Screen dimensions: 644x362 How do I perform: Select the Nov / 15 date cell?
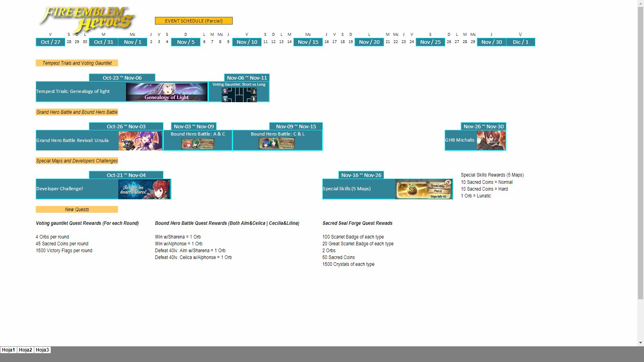tap(308, 42)
